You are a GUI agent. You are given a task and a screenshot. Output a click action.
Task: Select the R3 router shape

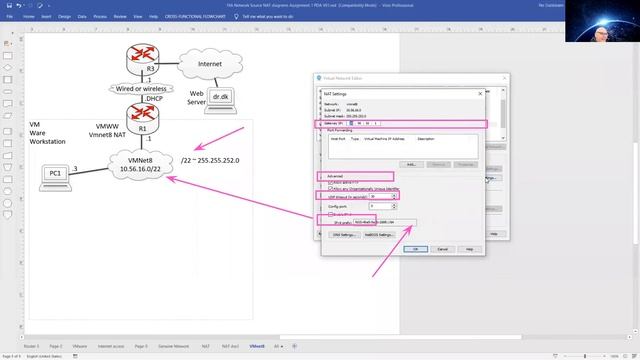[x=142, y=60]
